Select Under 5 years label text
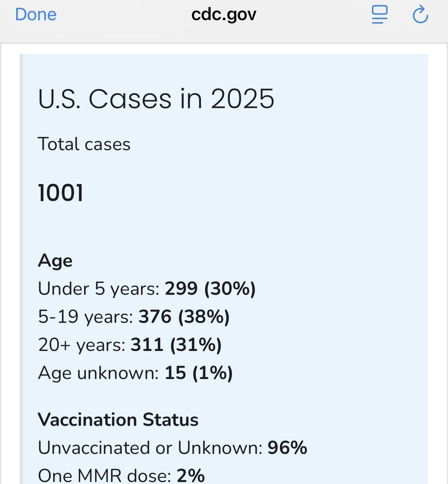Image resolution: width=448 pixels, height=484 pixels. (x=99, y=289)
